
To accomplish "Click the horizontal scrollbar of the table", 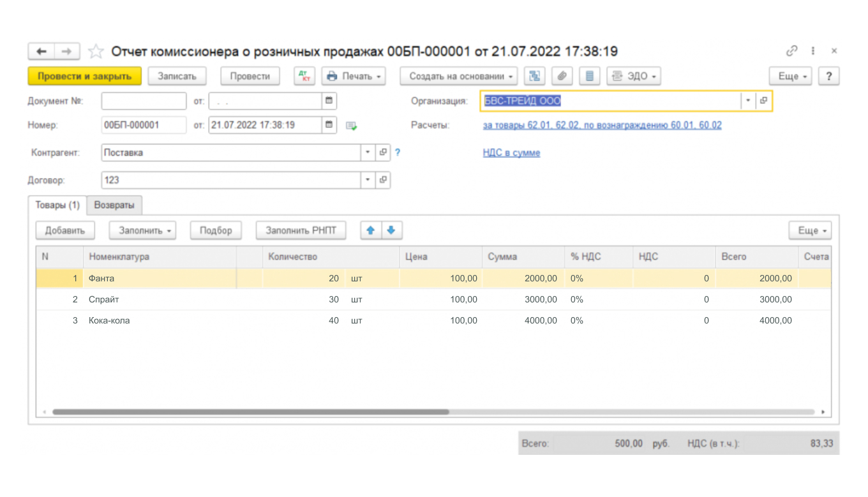I will pos(250,412).
